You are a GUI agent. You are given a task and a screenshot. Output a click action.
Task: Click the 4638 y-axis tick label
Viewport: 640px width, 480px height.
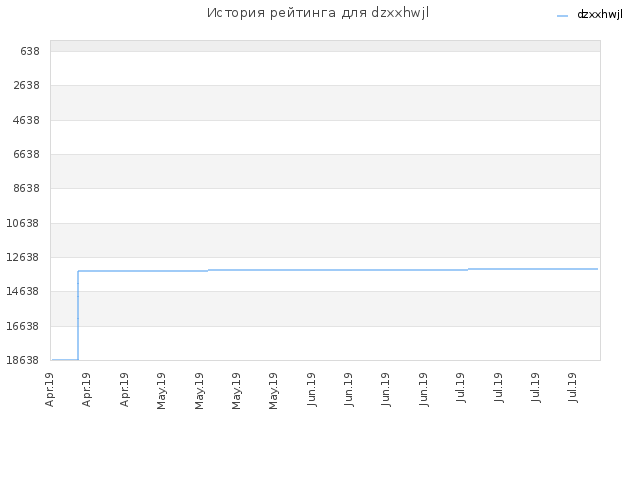[x=26, y=120]
